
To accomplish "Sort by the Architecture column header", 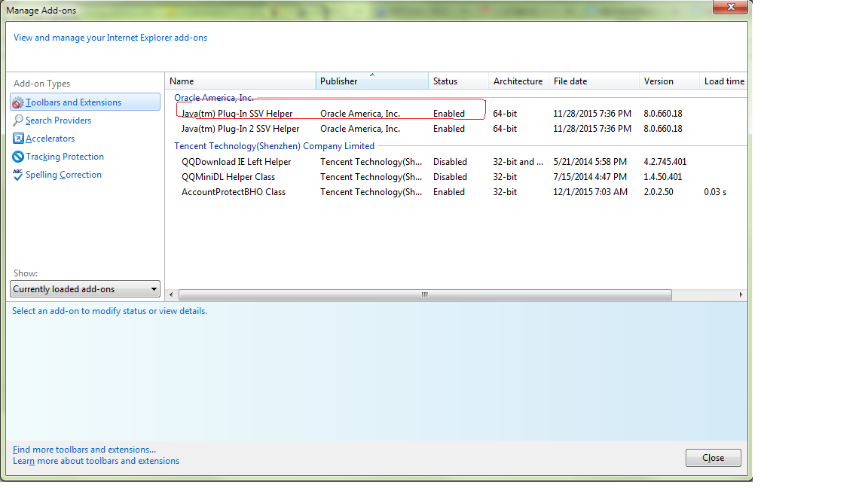I will point(518,81).
